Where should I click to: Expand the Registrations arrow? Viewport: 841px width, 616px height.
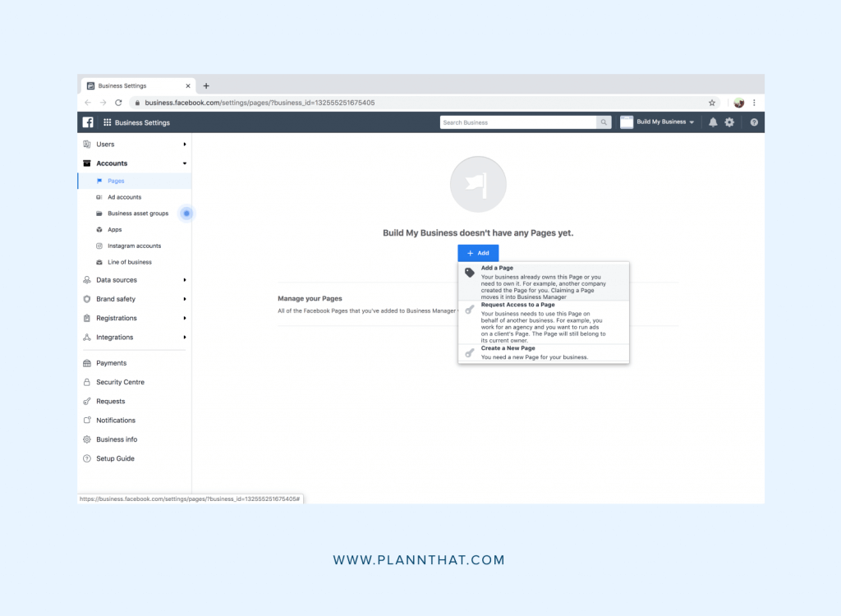tap(185, 318)
